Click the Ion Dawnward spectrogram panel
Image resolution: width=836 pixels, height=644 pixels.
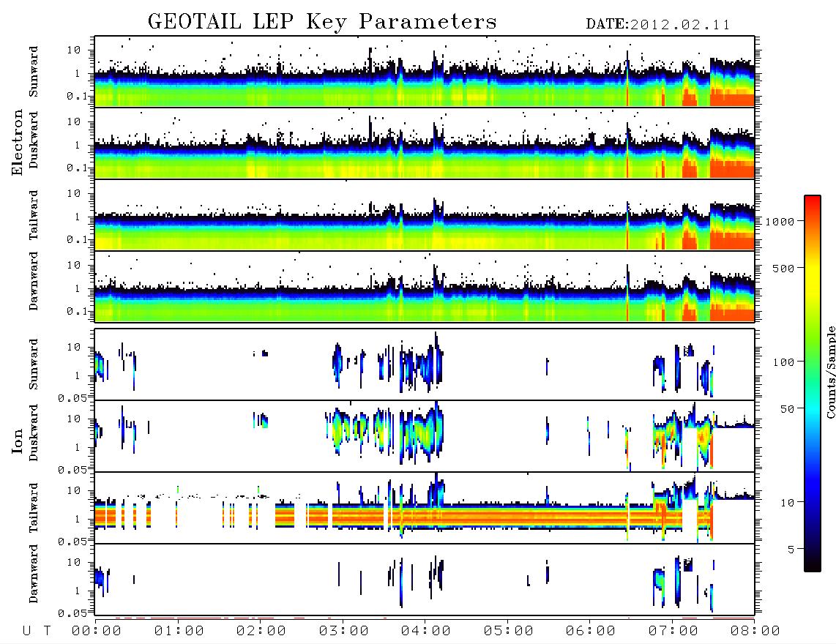(x=425, y=580)
